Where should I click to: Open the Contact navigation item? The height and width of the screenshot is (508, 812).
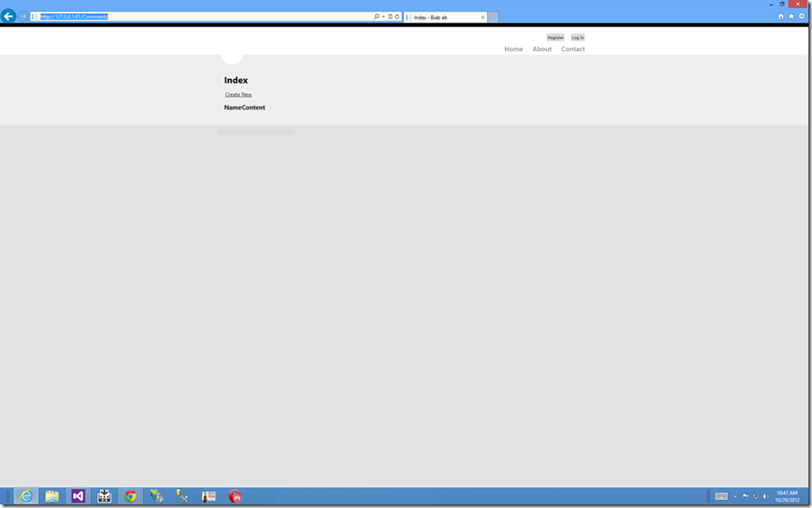pyautogui.click(x=573, y=49)
